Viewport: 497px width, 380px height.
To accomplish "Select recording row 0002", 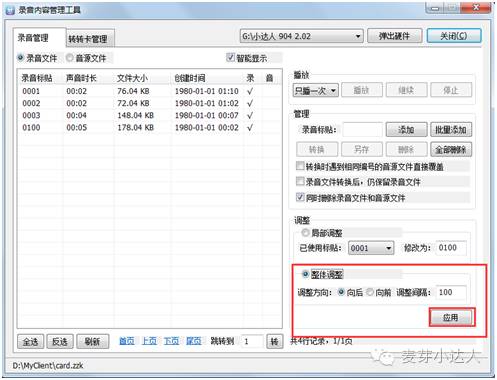I will click(x=149, y=103).
